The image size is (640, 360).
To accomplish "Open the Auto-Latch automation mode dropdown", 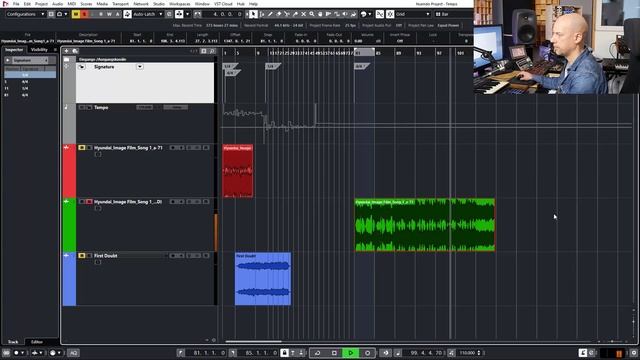I will pyautogui.click(x=148, y=14).
